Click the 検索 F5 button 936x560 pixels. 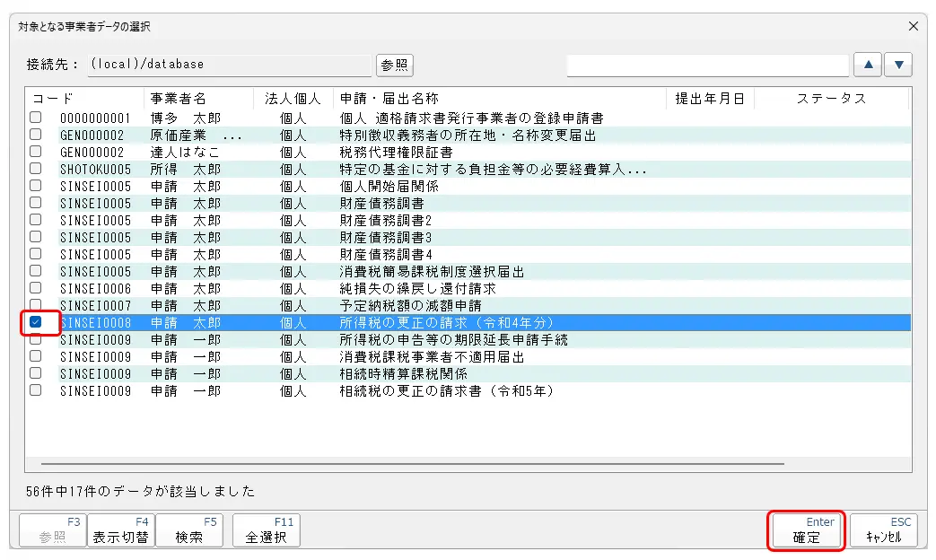tap(189, 530)
